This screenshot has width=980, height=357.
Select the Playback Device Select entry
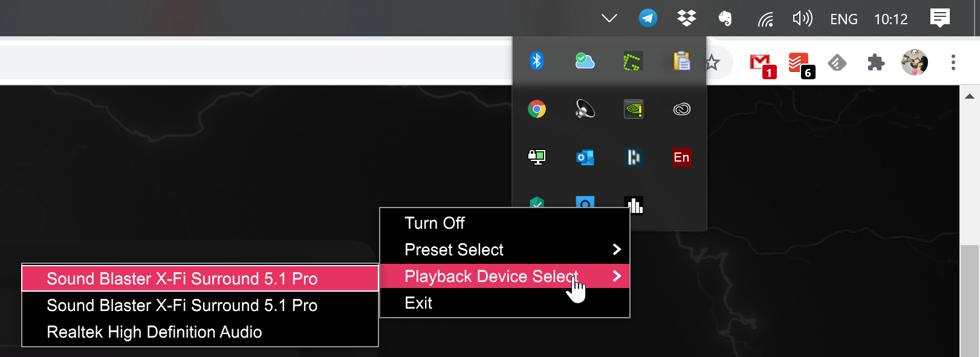click(x=505, y=276)
